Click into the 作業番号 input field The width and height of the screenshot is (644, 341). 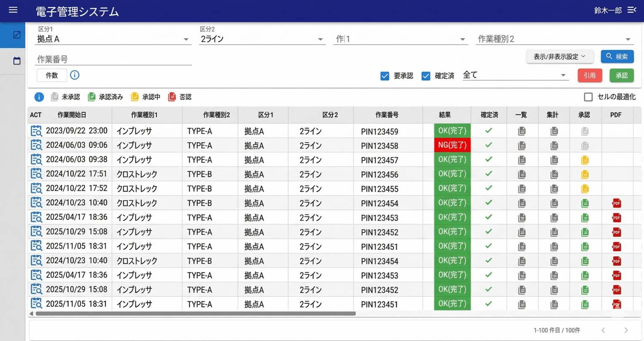coord(113,59)
